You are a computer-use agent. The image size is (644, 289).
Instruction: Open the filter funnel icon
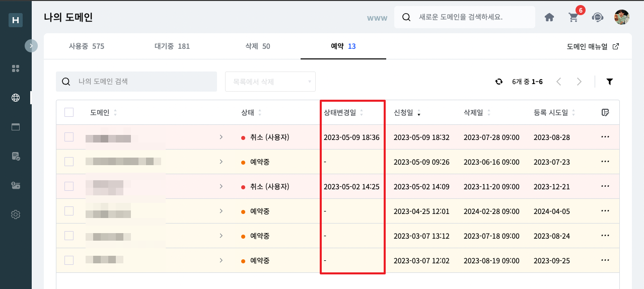tap(609, 82)
